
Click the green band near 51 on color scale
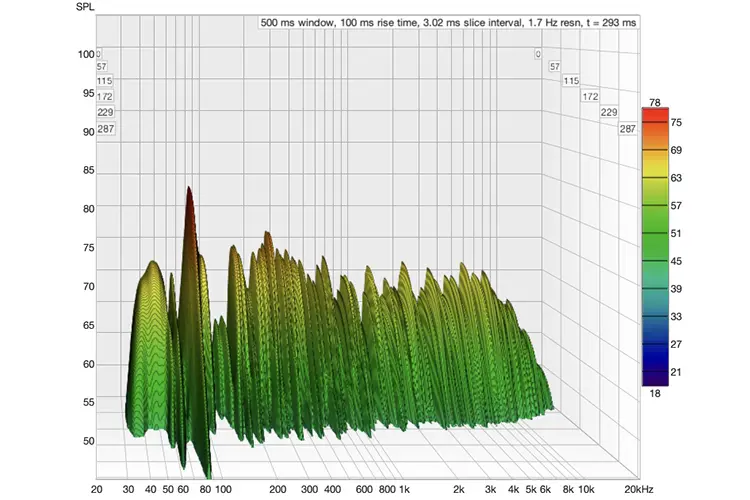pyautogui.click(x=655, y=233)
